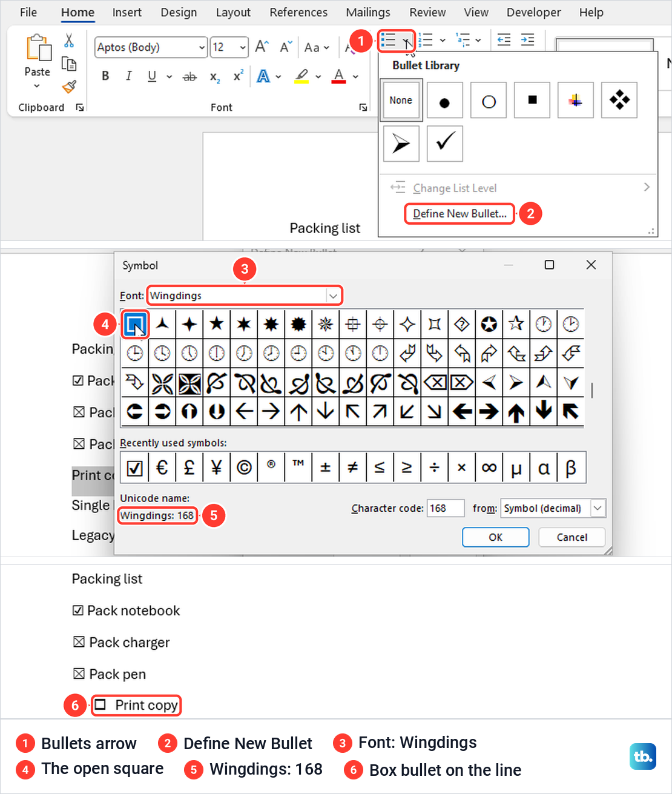The image size is (672, 794).
Task: Switch to the Design tab
Action: 179,12
